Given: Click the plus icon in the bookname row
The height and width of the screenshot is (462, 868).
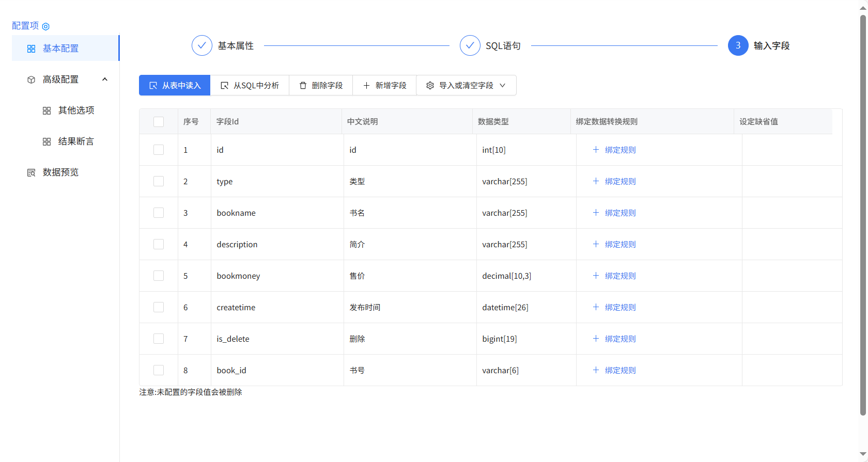Looking at the screenshot, I should pos(596,213).
